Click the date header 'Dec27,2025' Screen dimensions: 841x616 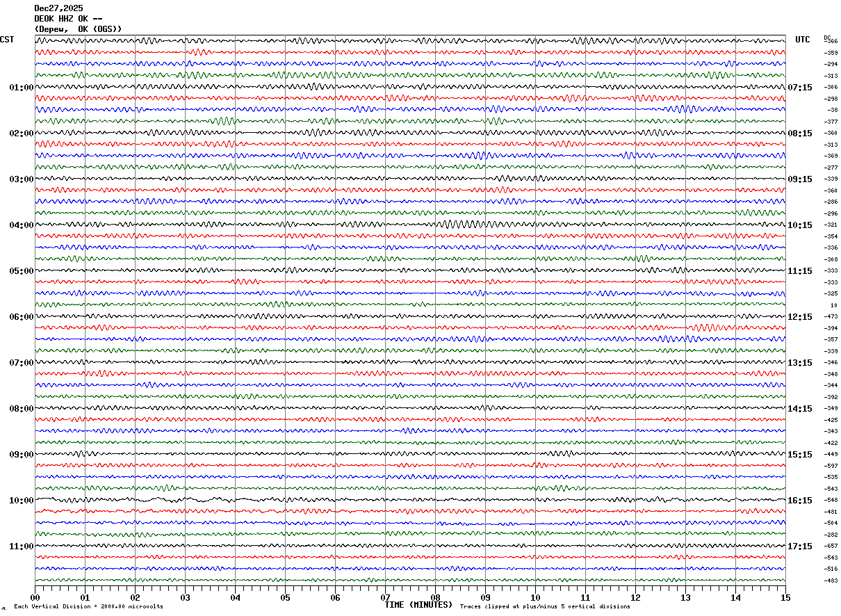(58, 8)
